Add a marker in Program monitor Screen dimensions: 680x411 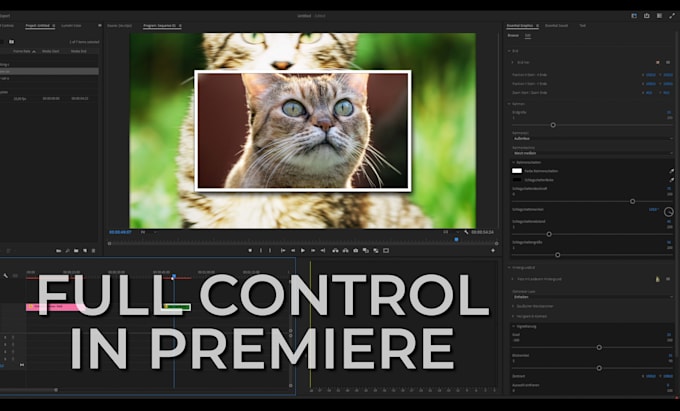tap(250, 251)
